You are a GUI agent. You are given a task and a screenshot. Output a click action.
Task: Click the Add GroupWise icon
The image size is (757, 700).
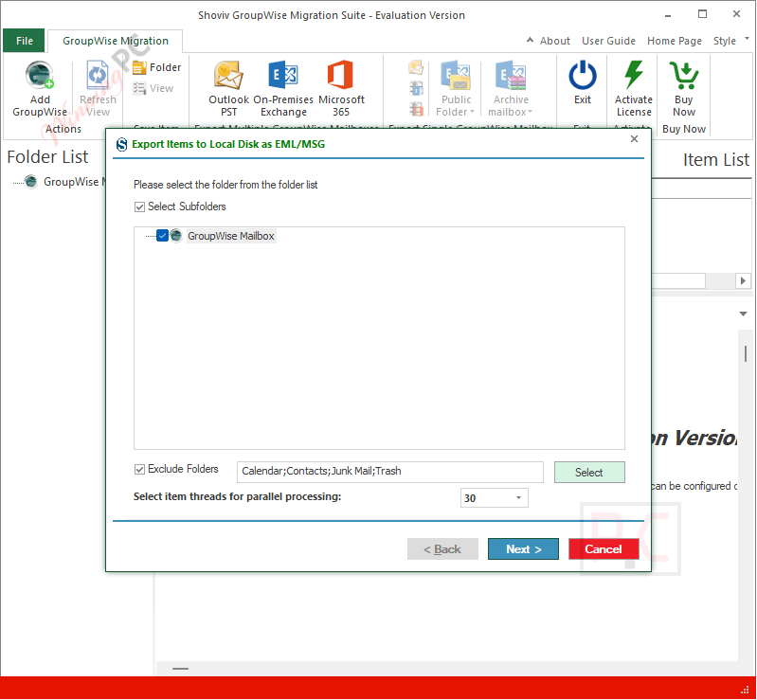point(40,76)
